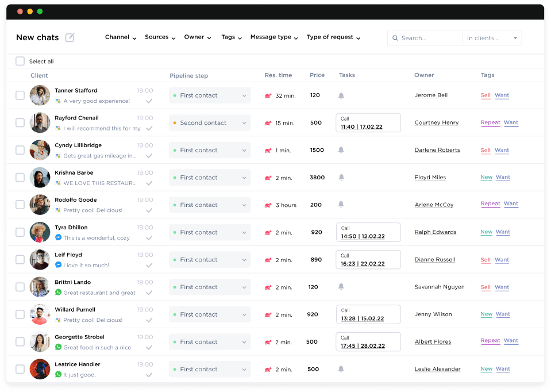The height and width of the screenshot is (392, 551).
Task: Click the search magnifier icon in the search bar
Action: (395, 37)
